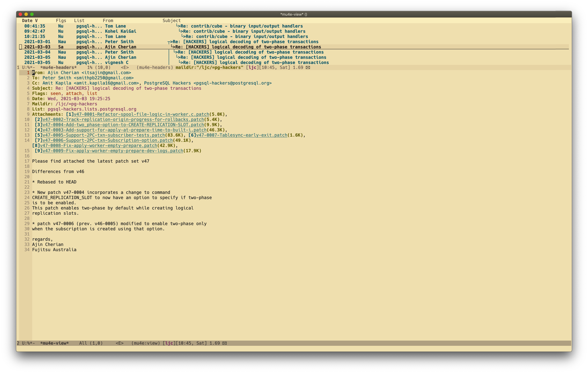Select Peter Smith message dated 2021-03-01
This screenshot has height=373, width=588.
(x=119, y=42)
